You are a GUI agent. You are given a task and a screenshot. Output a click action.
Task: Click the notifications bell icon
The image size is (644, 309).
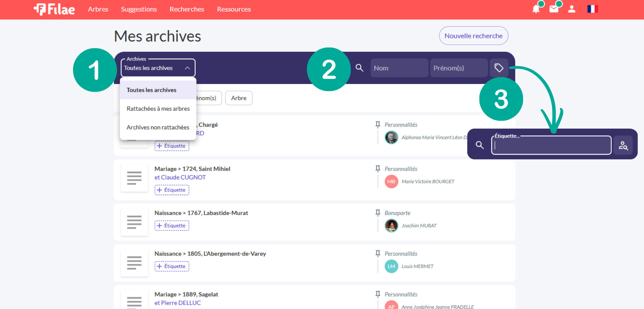click(536, 9)
